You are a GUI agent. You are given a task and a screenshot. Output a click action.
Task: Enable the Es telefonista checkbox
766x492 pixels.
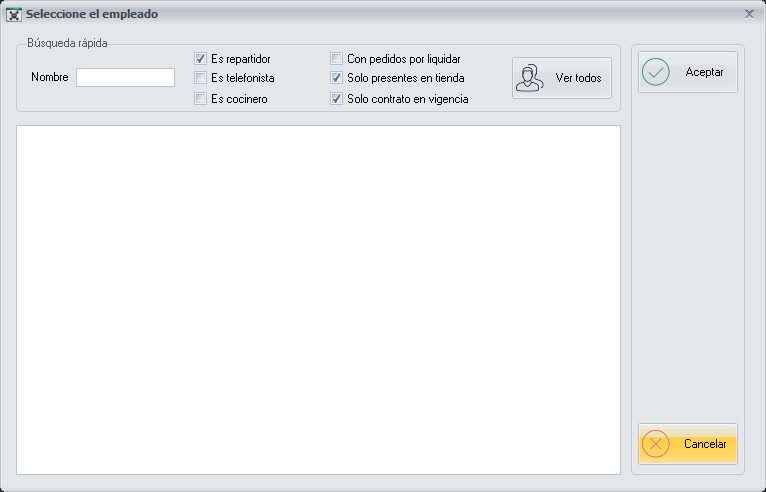point(200,78)
